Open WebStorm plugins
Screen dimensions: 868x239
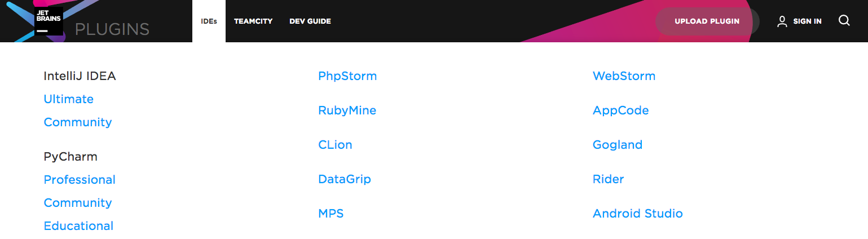[624, 76]
